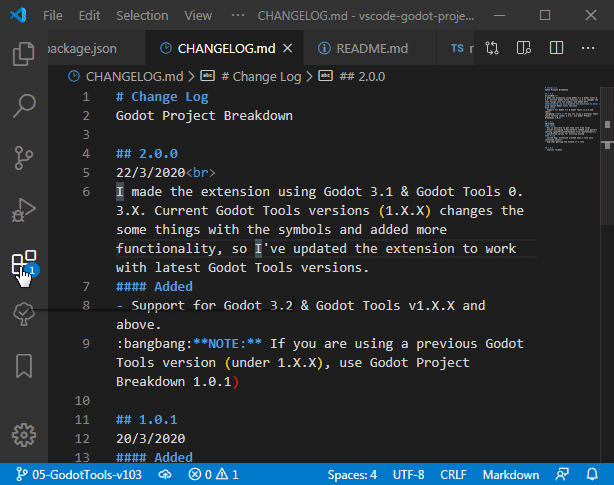Open the Bookmarks view in activity bar
The image size is (614, 485).
pos(24,366)
